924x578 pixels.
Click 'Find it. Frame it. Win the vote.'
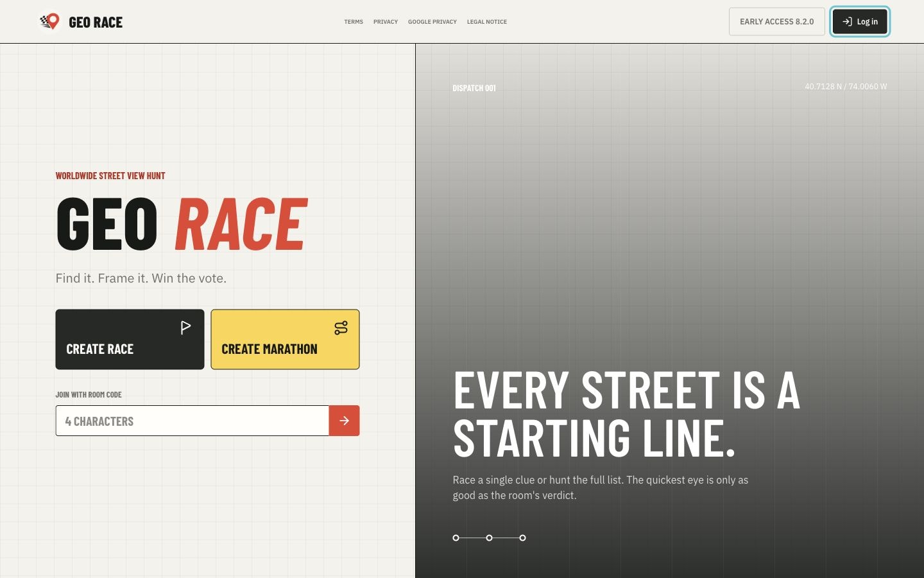tap(141, 278)
